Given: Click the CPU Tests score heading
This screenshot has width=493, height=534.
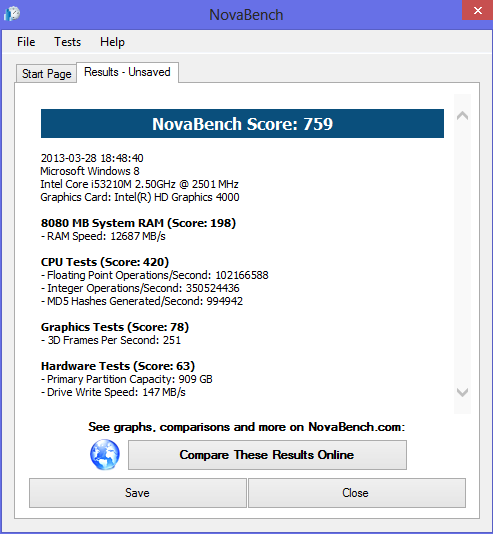Looking at the screenshot, I should (x=105, y=262).
